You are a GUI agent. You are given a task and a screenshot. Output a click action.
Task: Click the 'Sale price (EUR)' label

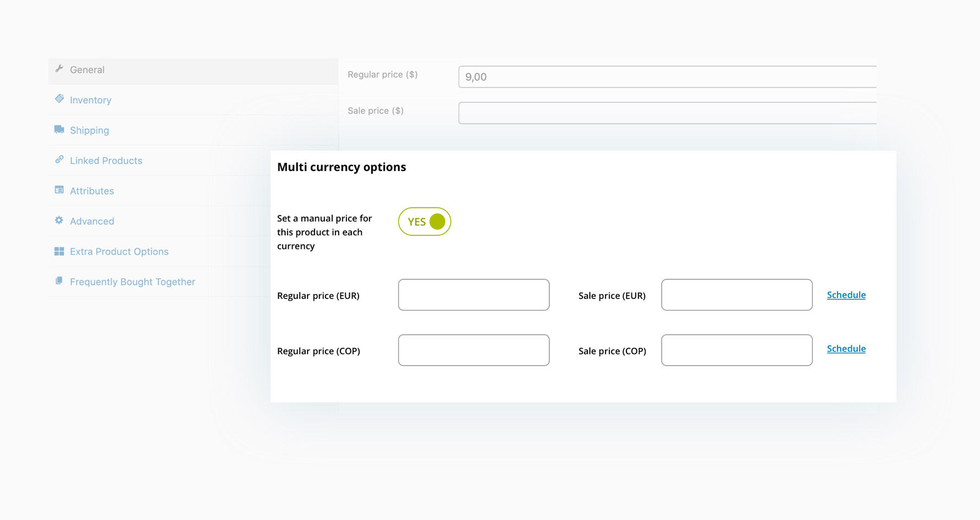612,296
